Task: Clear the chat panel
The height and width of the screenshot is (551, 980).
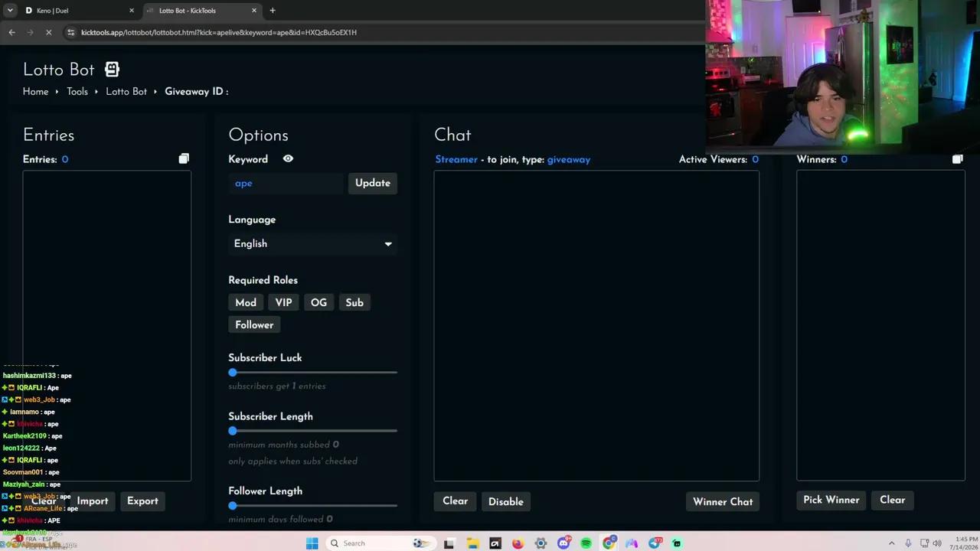Action: pos(455,500)
